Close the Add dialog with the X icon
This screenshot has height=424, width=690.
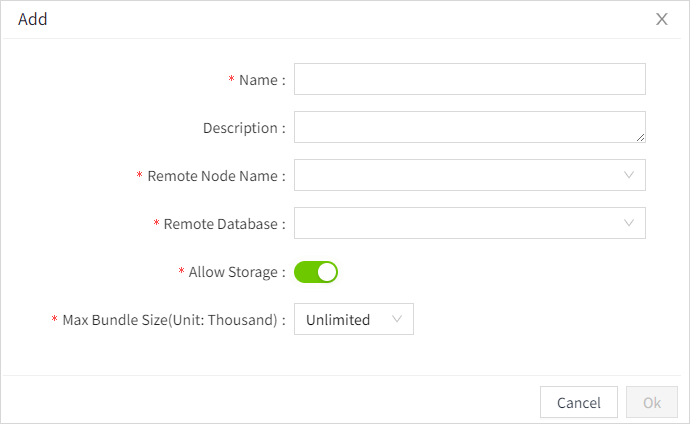point(662,19)
